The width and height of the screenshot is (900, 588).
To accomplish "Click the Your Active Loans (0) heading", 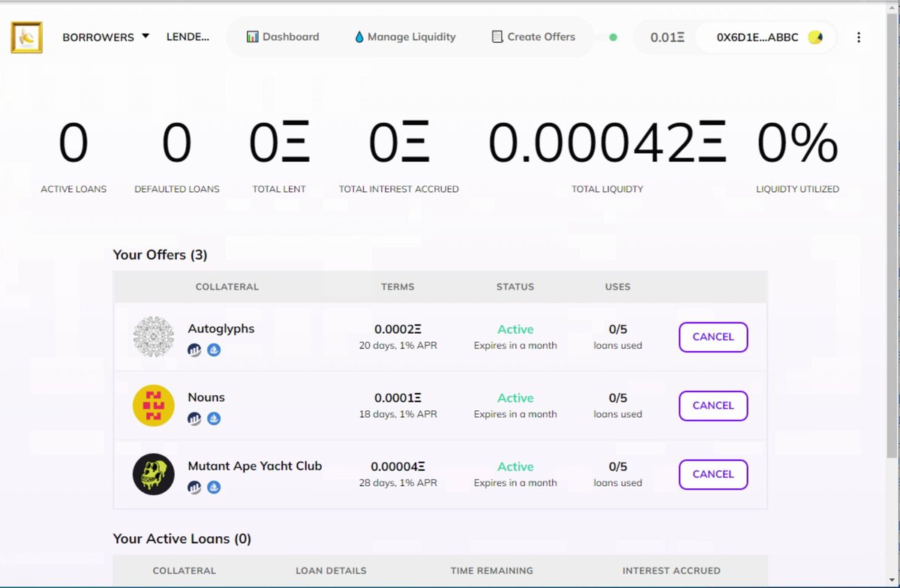I will [182, 538].
